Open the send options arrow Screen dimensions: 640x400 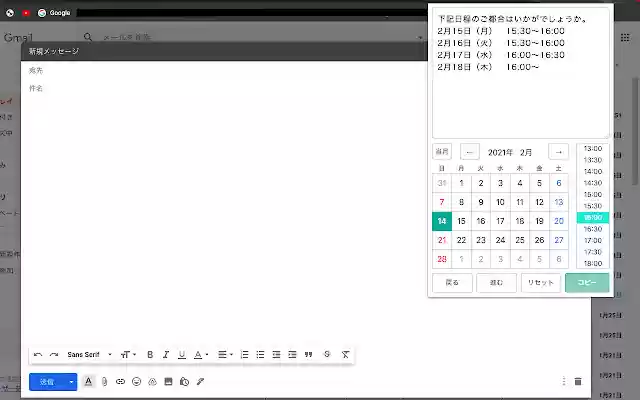(71, 382)
